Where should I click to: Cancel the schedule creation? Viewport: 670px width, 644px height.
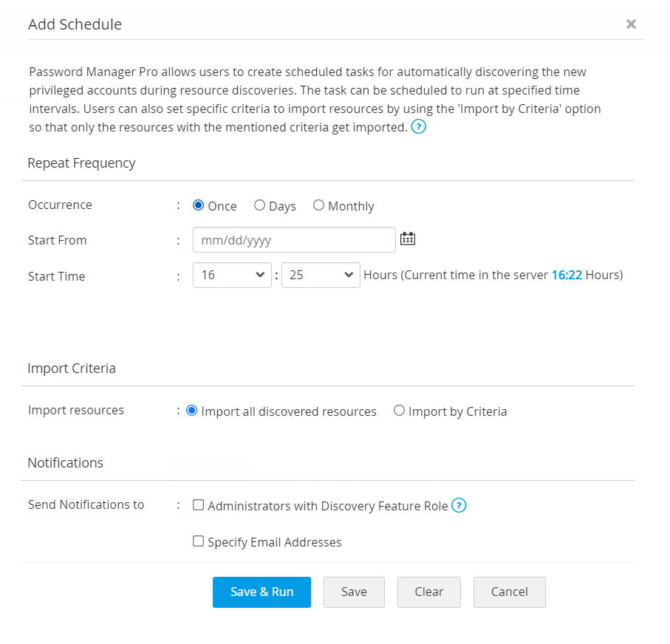(x=509, y=592)
